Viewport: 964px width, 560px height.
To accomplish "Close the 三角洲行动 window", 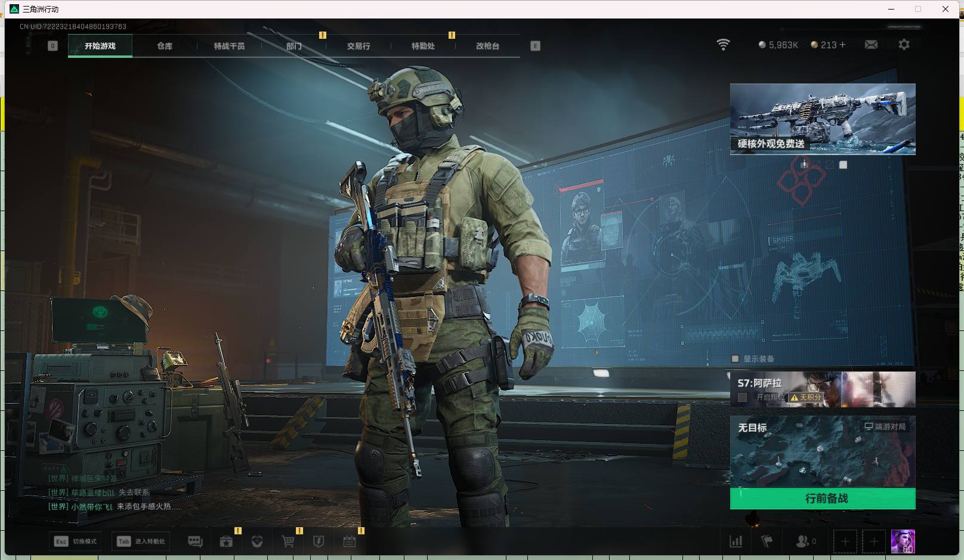I will 946,9.
